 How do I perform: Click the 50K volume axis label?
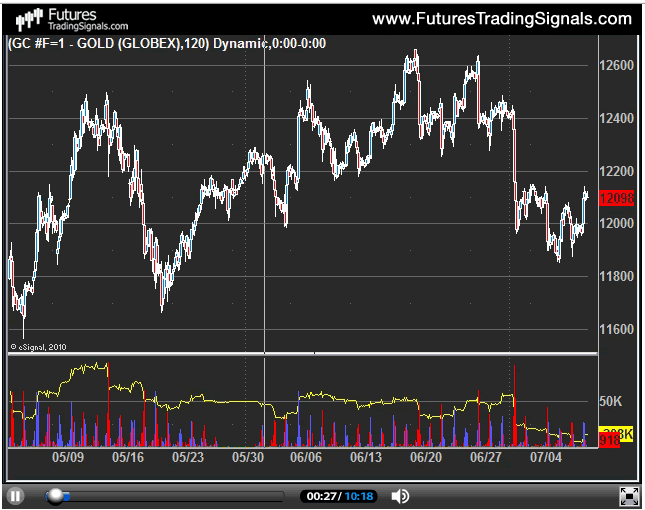[610, 401]
